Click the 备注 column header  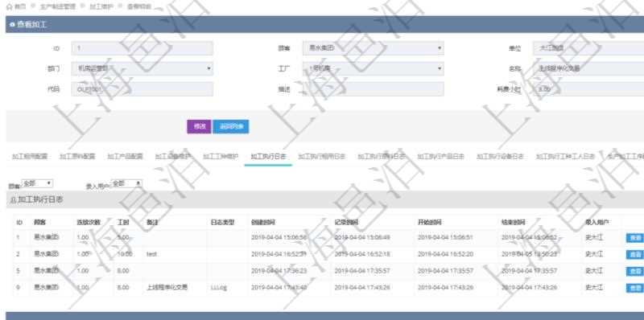[x=152, y=223]
